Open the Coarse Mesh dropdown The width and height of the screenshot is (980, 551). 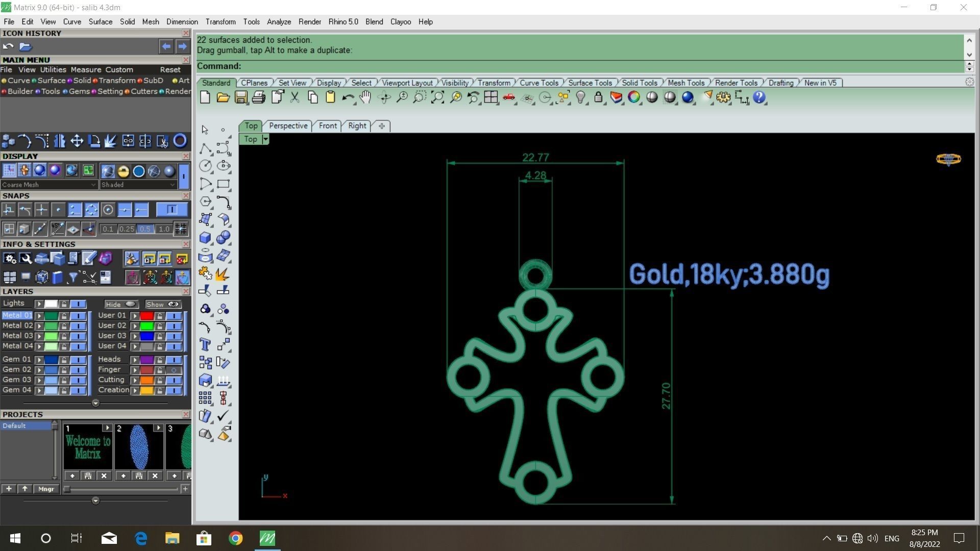point(49,185)
